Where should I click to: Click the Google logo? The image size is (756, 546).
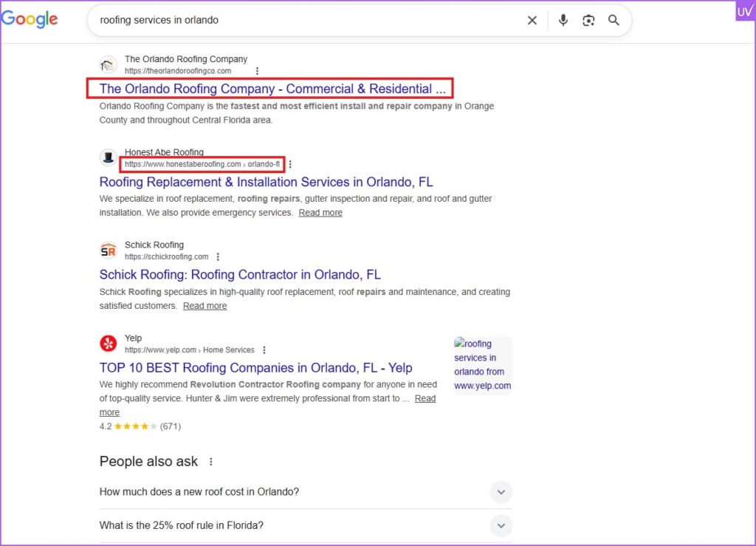[30, 20]
